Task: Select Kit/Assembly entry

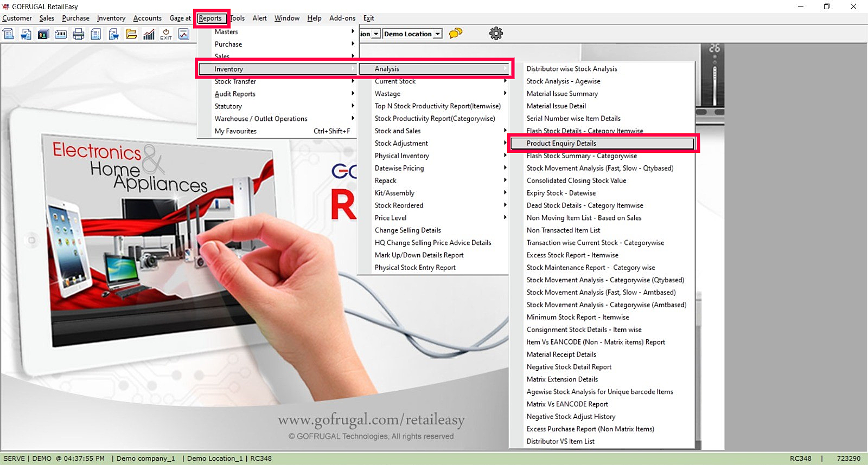Action: (434, 193)
